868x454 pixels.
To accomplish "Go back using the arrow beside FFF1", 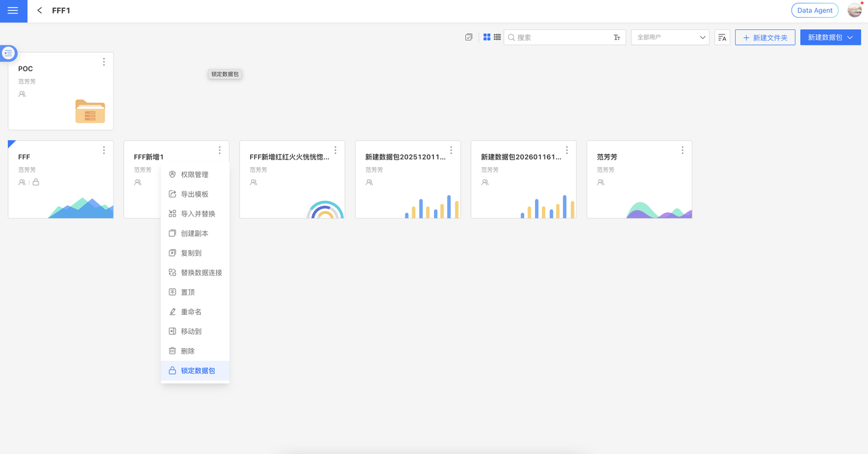I will [40, 11].
